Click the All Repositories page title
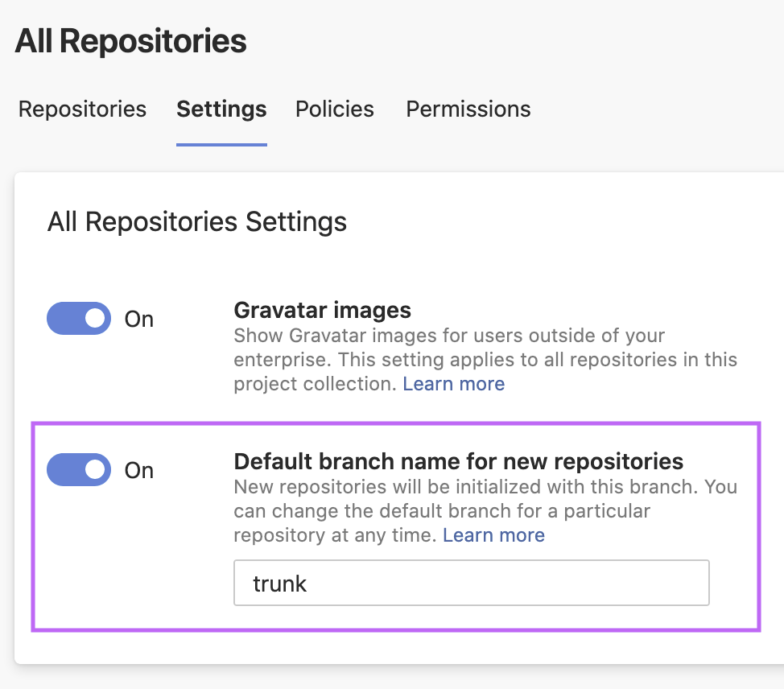The width and height of the screenshot is (784, 689). 130,41
